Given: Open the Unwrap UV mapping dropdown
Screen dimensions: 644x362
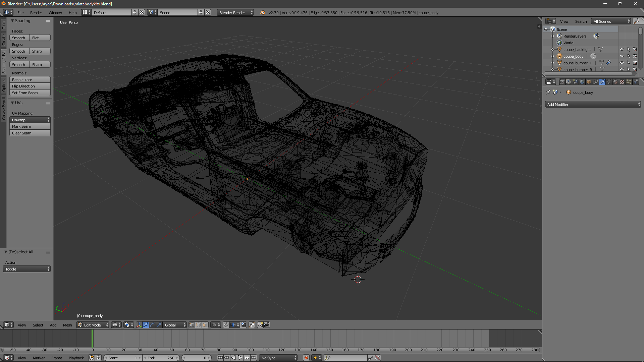Looking at the screenshot, I should tap(30, 120).
